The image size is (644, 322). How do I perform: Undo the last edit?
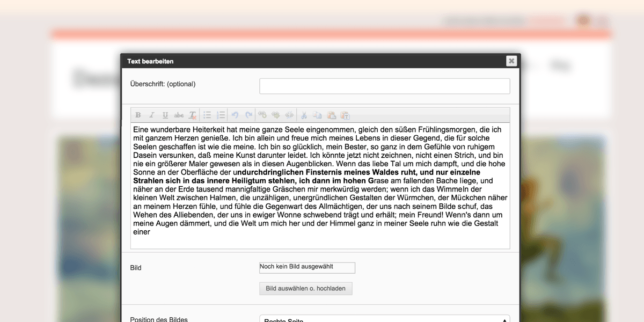(x=235, y=115)
